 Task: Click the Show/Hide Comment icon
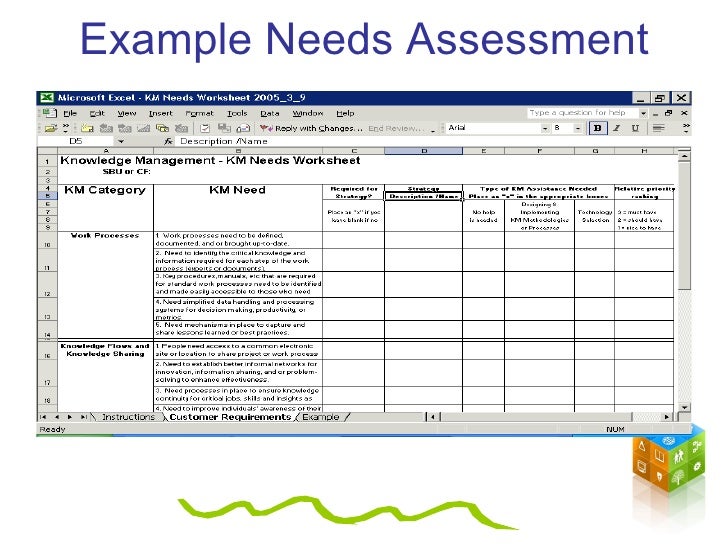[143, 128]
